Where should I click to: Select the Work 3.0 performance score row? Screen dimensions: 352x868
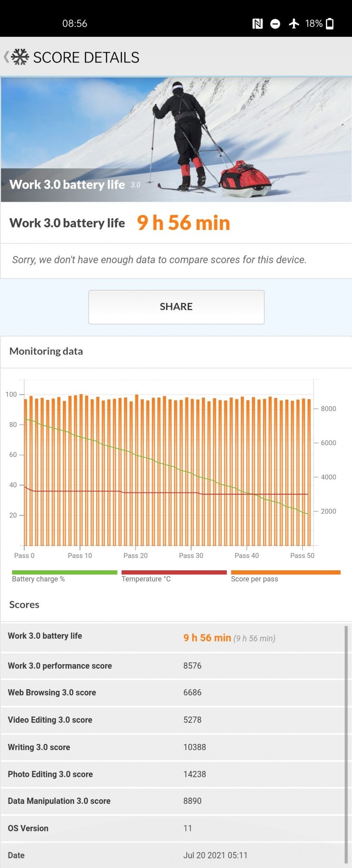pyautogui.click(x=173, y=666)
